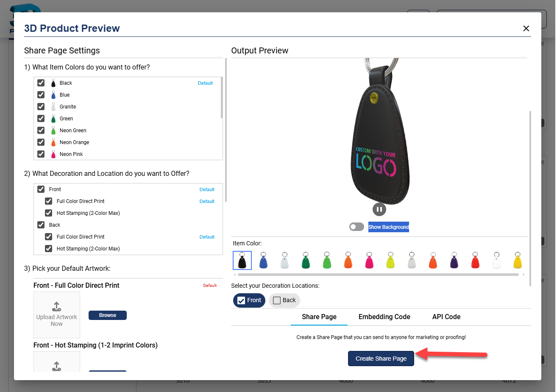Screen dimensions: 557x392
Task: Choose the purple keychain Item Color thumbnail
Action: (x=454, y=260)
